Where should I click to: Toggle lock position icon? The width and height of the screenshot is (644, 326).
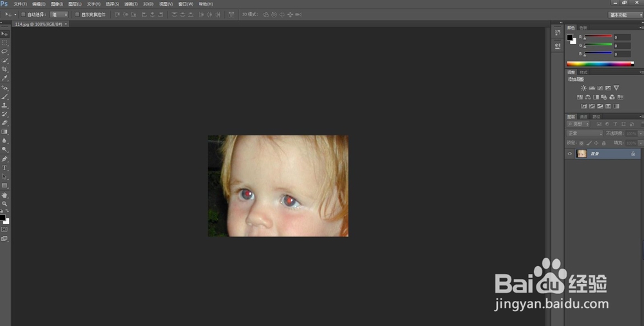tap(596, 143)
